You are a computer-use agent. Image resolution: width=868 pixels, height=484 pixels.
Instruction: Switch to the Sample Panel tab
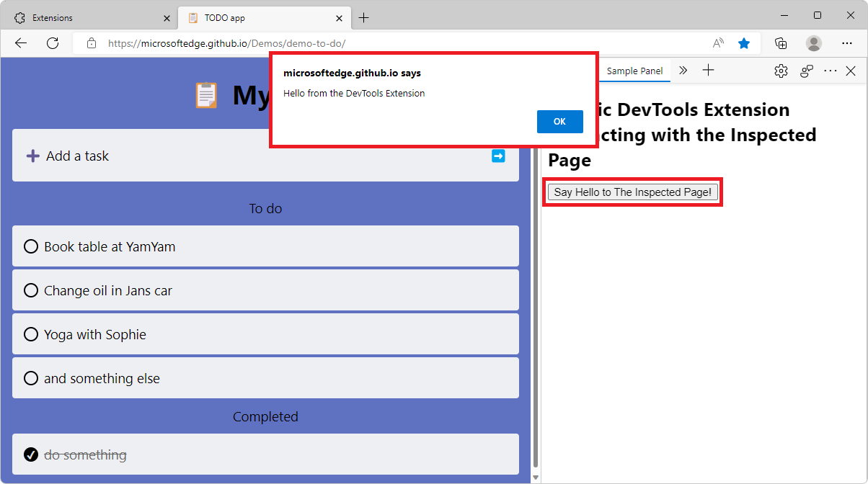(634, 71)
